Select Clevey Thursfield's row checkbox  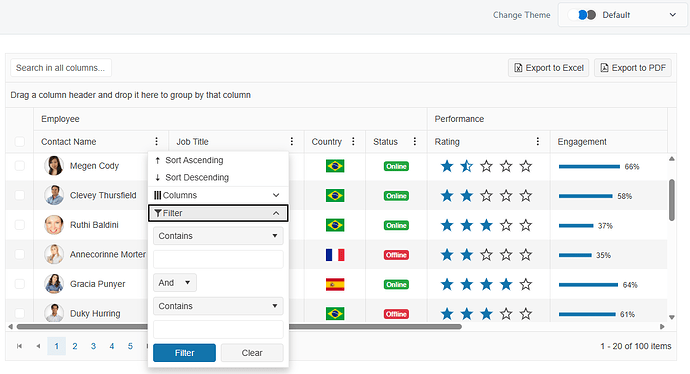(19, 195)
